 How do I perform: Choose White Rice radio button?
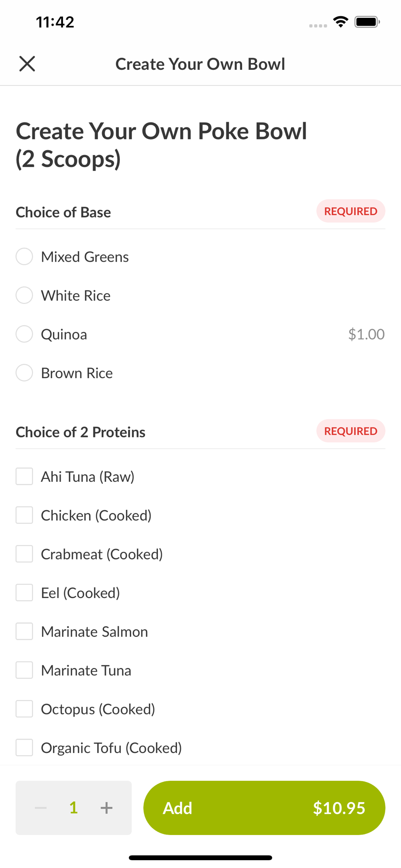24,296
